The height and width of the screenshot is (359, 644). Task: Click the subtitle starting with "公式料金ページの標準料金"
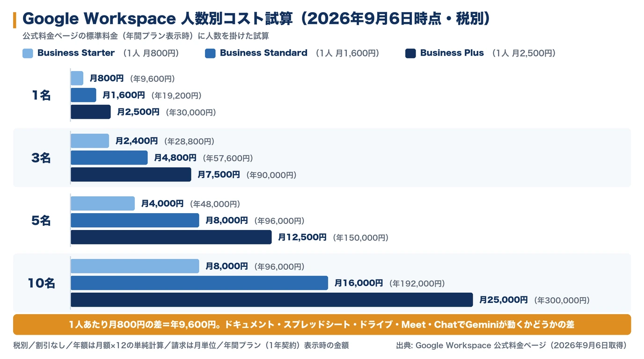146,36
